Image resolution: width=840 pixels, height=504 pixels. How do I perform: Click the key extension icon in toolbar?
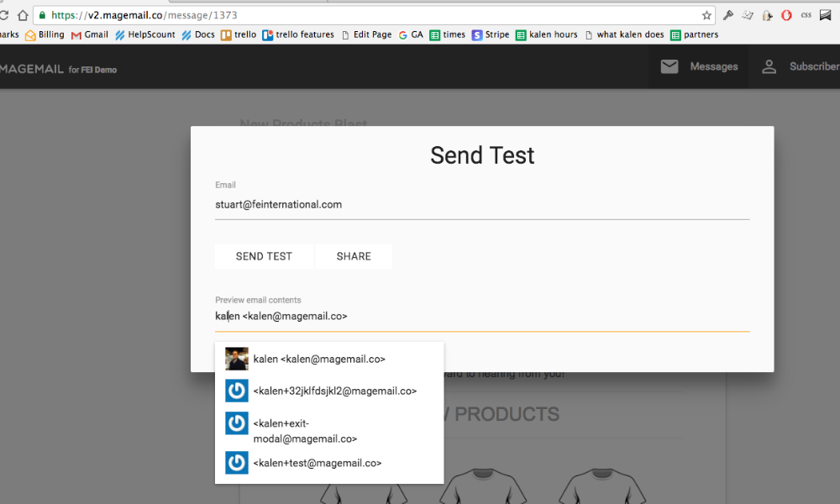tap(728, 15)
